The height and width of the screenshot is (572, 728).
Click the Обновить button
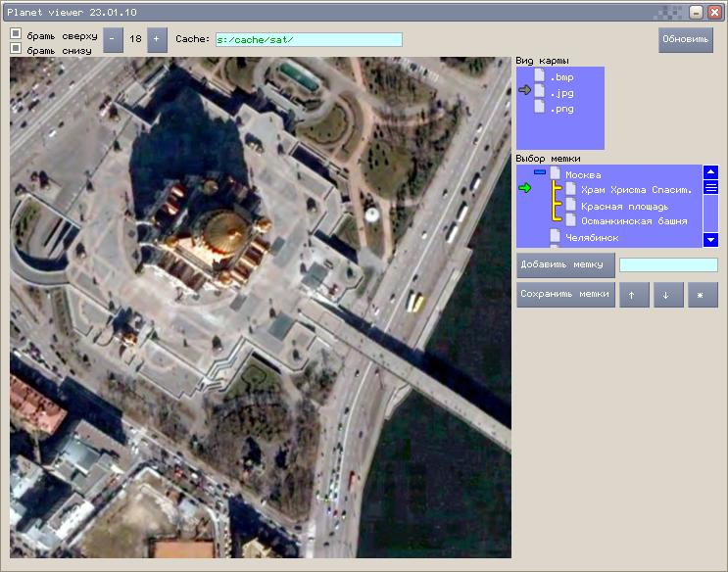pos(685,39)
